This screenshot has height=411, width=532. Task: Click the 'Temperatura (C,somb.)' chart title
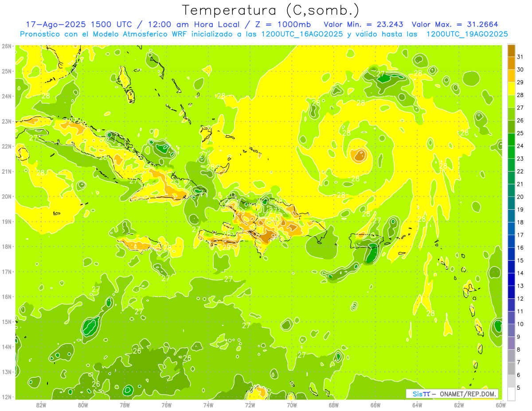tap(271, 10)
